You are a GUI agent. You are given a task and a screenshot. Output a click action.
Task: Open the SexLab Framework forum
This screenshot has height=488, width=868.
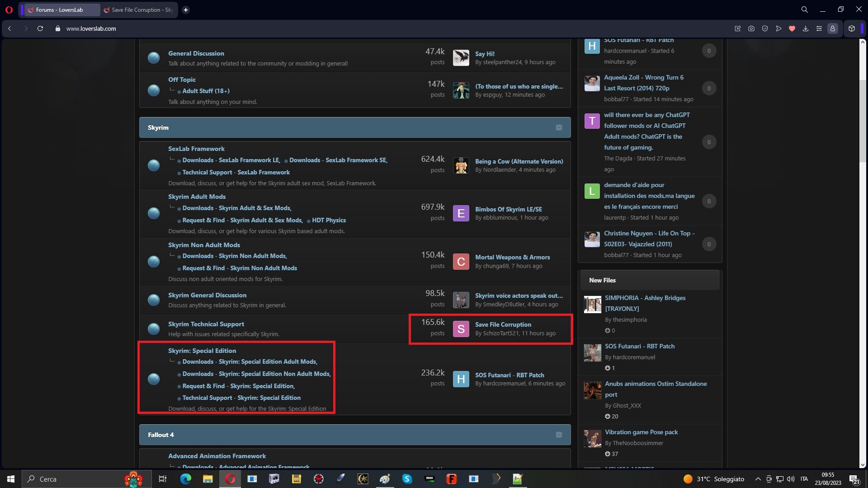pos(196,149)
